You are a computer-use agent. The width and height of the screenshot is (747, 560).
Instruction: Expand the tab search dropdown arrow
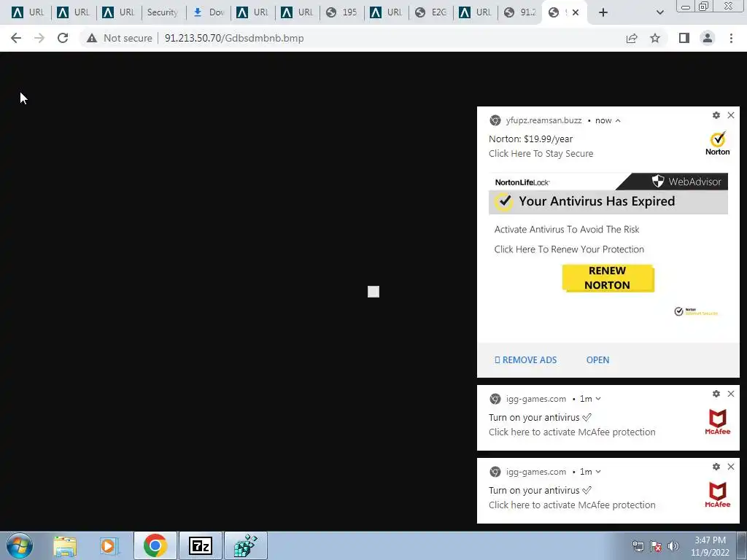[x=659, y=12]
